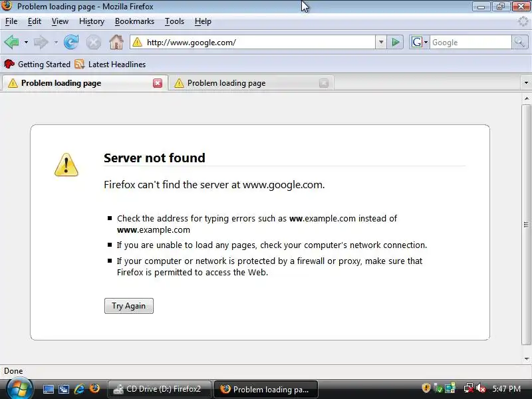
Task: Click the bullet about network connection
Action: coord(272,245)
